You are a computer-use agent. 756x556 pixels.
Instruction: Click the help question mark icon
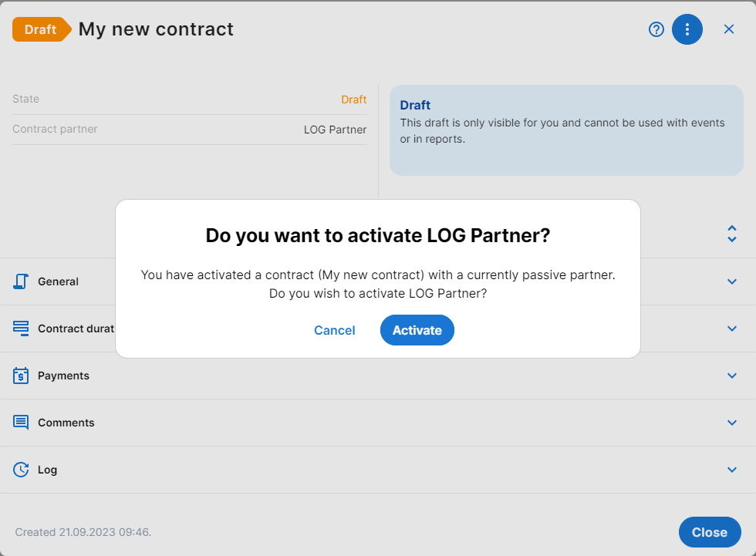[656, 29]
